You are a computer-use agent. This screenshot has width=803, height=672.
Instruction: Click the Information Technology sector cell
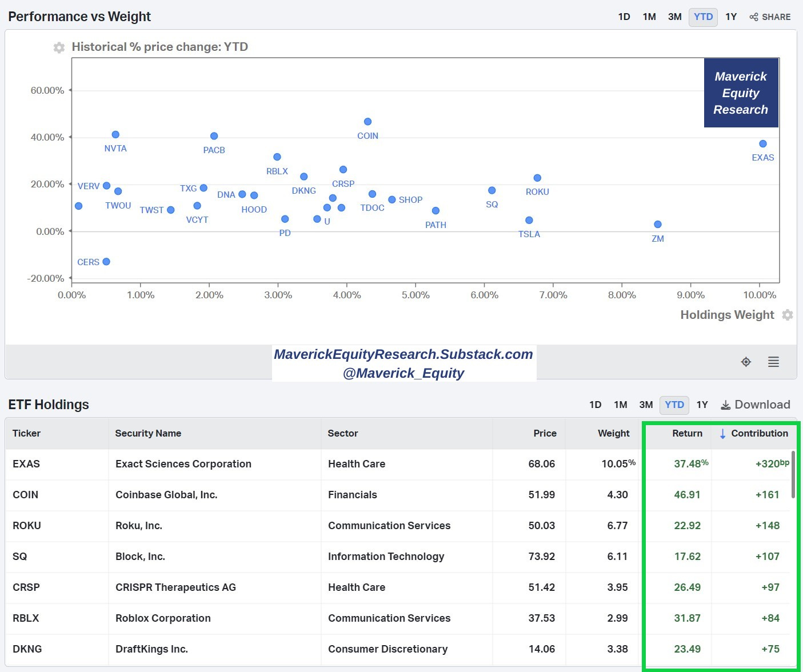386,557
